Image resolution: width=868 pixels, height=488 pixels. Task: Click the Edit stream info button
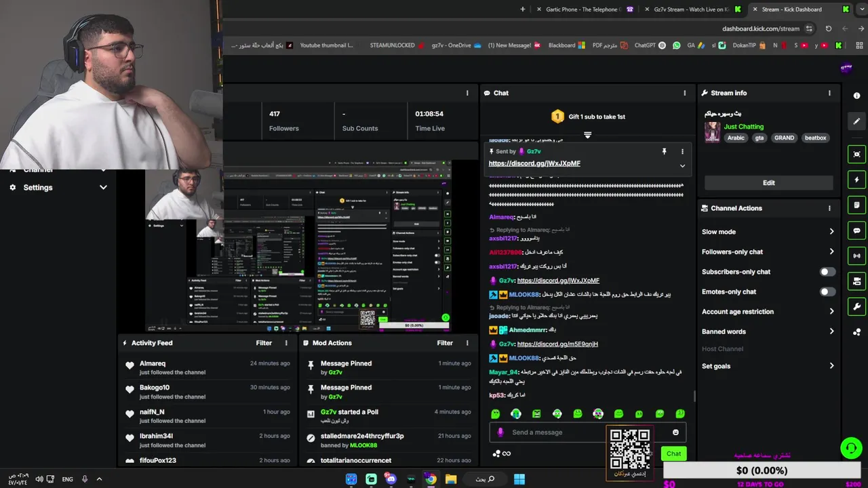[x=768, y=183]
